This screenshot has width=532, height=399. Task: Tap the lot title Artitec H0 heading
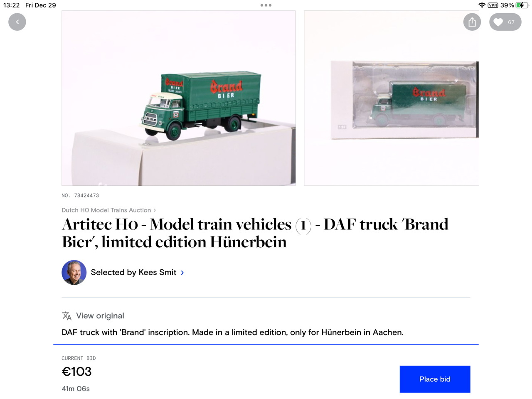[x=255, y=233]
